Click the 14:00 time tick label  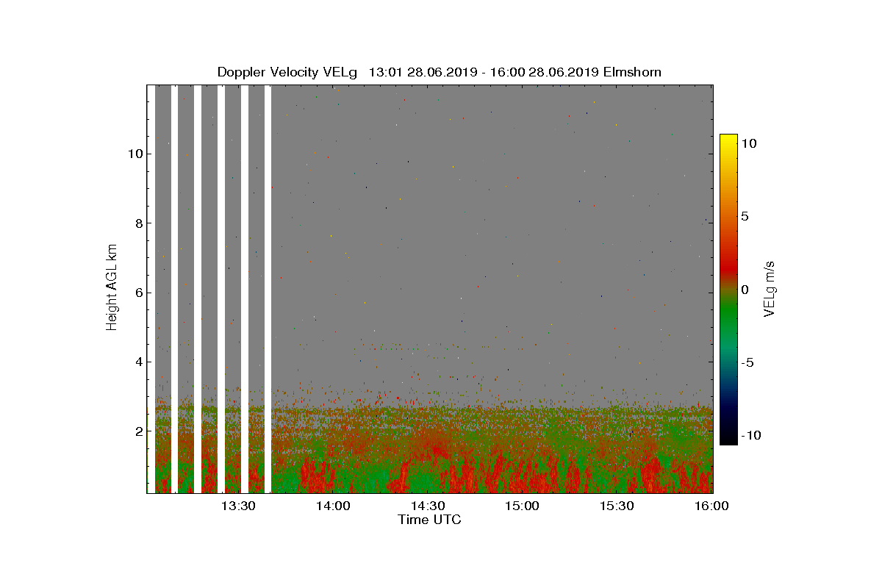[334, 506]
